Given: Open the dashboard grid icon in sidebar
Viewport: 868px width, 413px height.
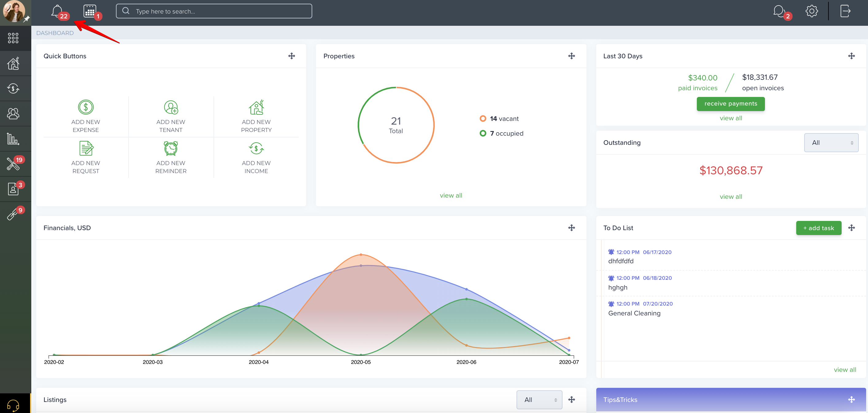Looking at the screenshot, I should pos(13,38).
